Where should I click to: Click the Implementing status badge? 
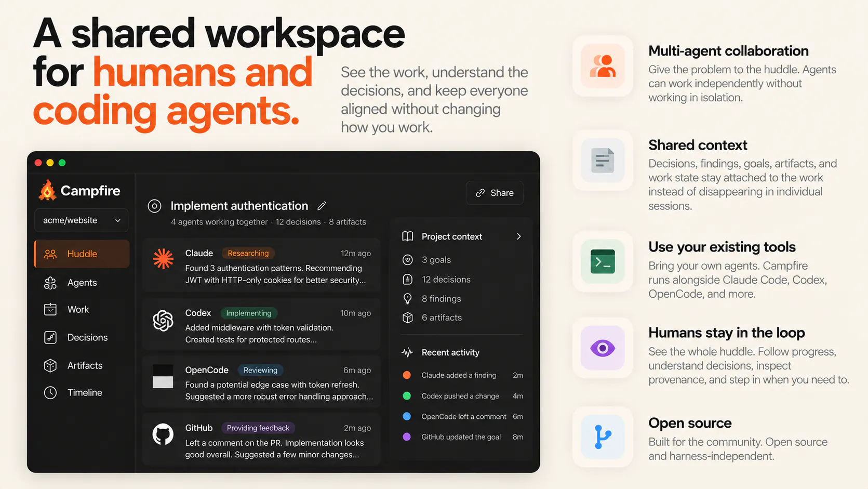click(249, 313)
